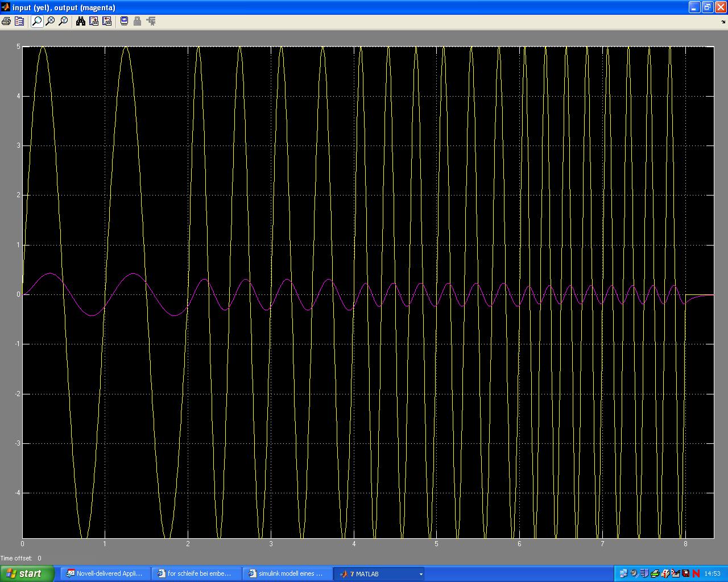Save current axes settings
The height and width of the screenshot is (582, 728).
click(94, 21)
